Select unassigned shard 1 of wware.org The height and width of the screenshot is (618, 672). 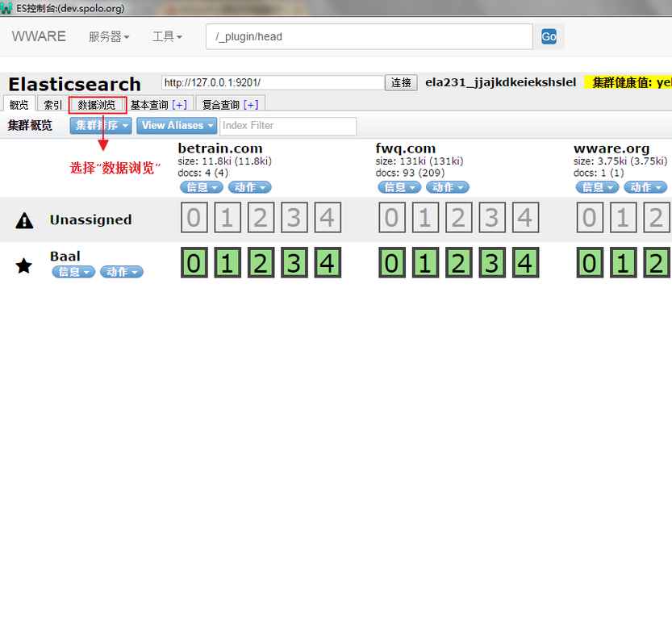tap(623, 217)
